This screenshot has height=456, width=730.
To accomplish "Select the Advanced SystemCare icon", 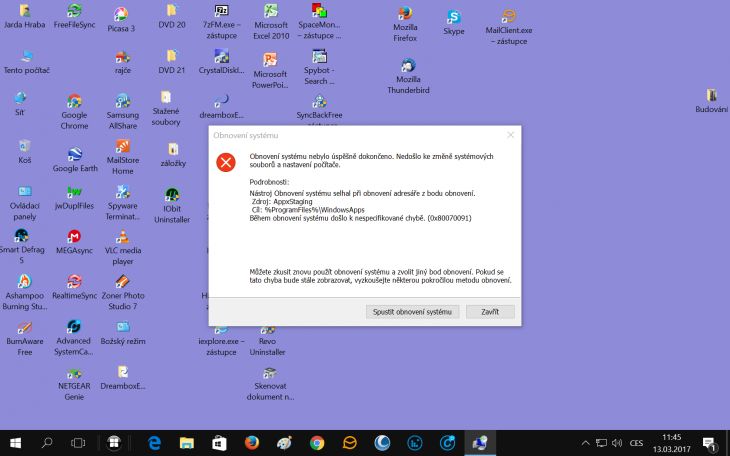I will coord(74,338).
